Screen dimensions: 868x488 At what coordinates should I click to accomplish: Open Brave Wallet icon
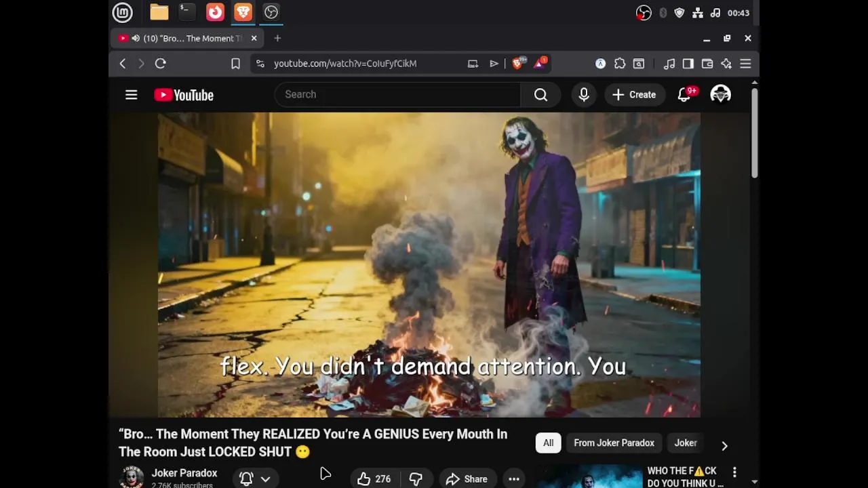[707, 63]
